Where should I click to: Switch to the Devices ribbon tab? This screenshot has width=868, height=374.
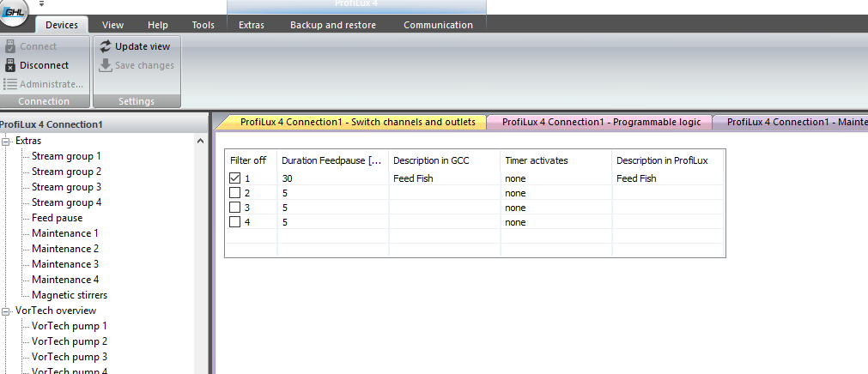coord(62,25)
